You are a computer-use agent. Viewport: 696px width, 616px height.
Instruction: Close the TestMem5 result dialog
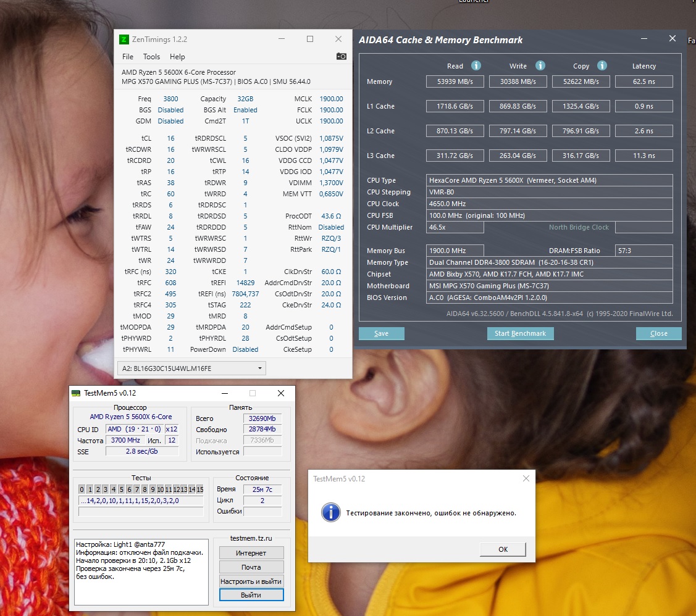[x=526, y=478]
